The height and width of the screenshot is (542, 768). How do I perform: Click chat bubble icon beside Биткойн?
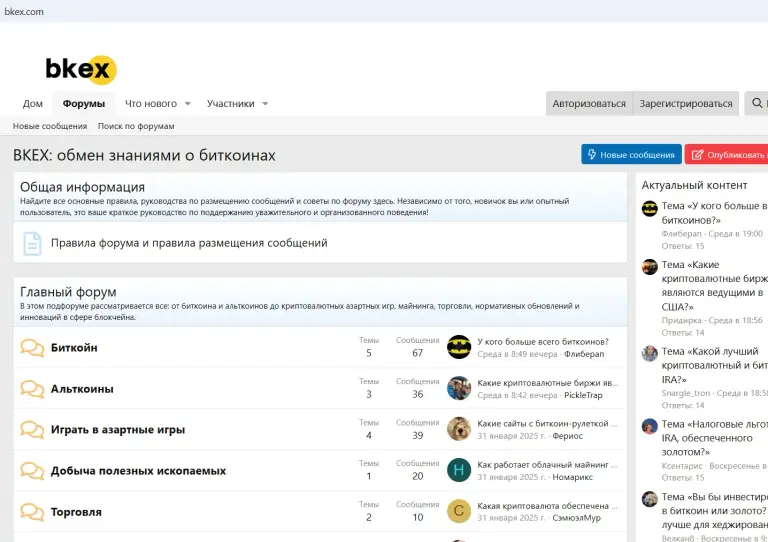(32, 348)
